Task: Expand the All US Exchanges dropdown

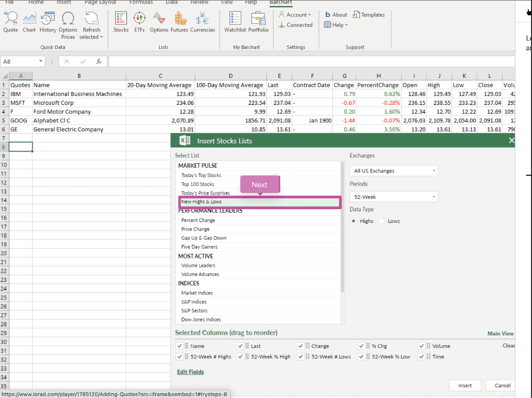Action: click(394, 171)
